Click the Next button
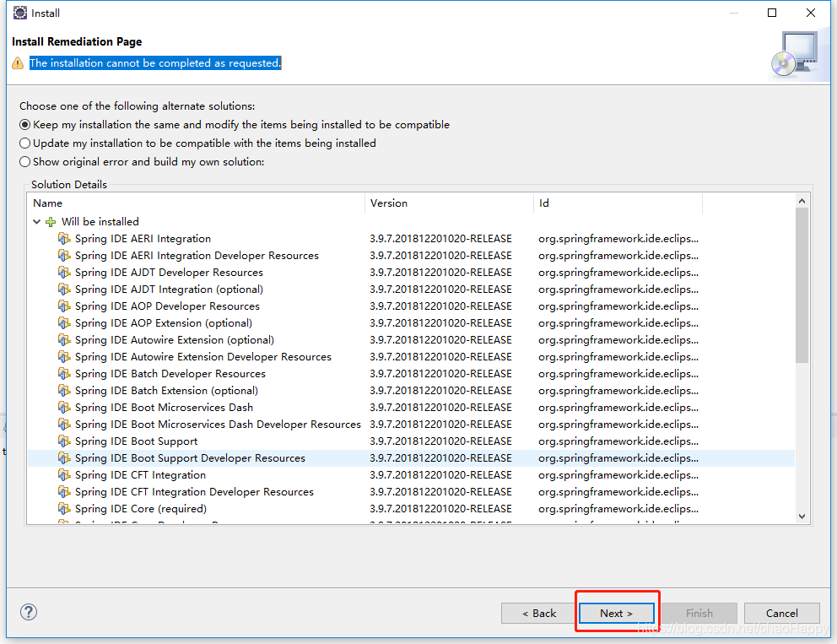Screen dimensions: 837x644 click(x=616, y=613)
